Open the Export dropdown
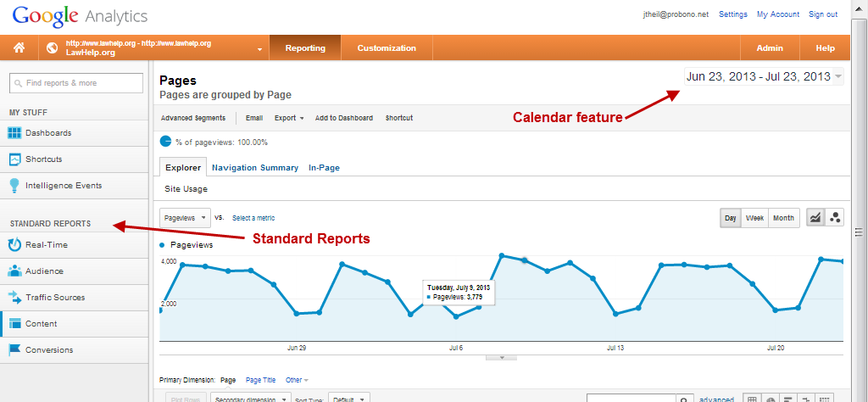Viewport: 868px width, 402px height. click(290, 118)
